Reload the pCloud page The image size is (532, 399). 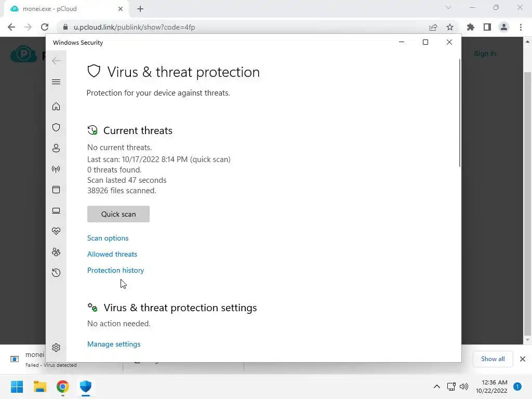click(x=45, y=27)
